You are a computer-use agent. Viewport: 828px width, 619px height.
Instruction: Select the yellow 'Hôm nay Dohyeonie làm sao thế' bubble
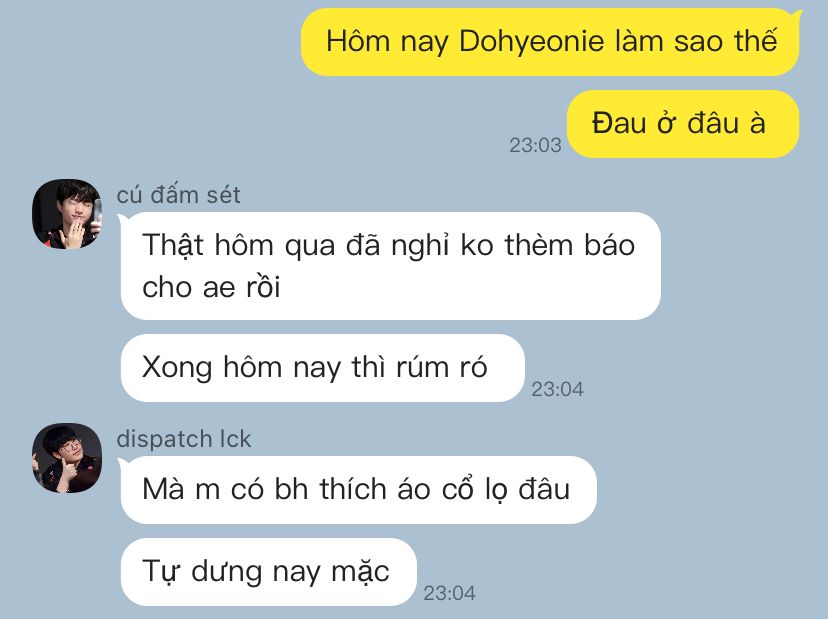pyautogui.click(x=550, y=42)
